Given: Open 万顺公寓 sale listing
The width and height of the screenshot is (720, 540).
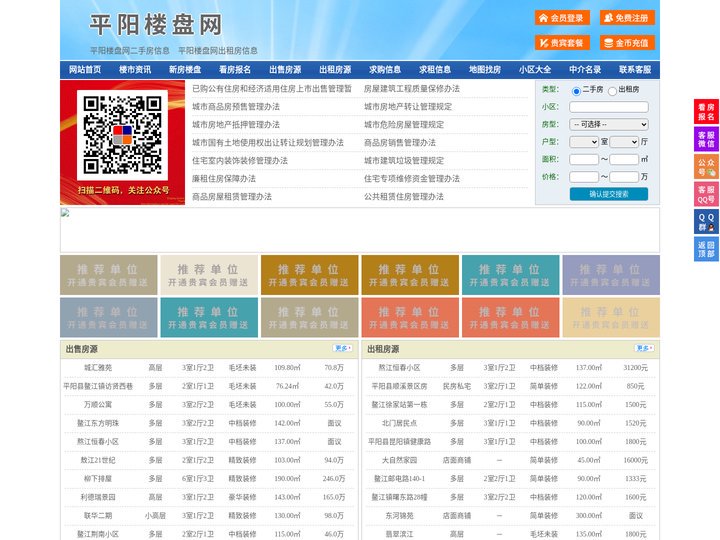Looking at the screenshot, I should click(x=98, y=405).
